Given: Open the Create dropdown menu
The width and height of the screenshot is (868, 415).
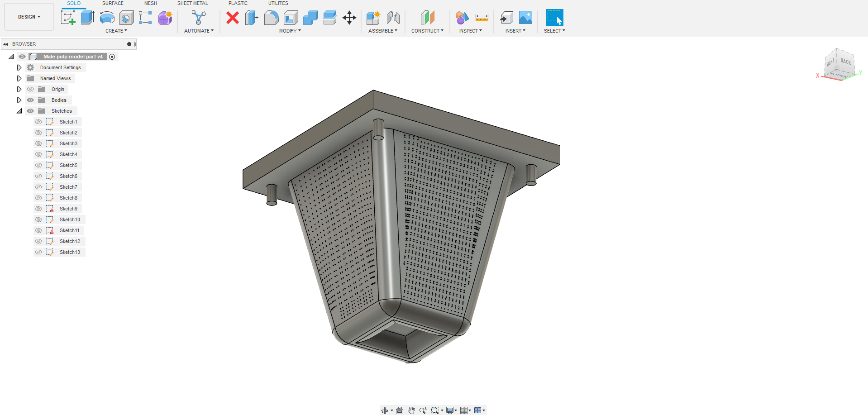Looking at the screenshot, I should (116, 31).
